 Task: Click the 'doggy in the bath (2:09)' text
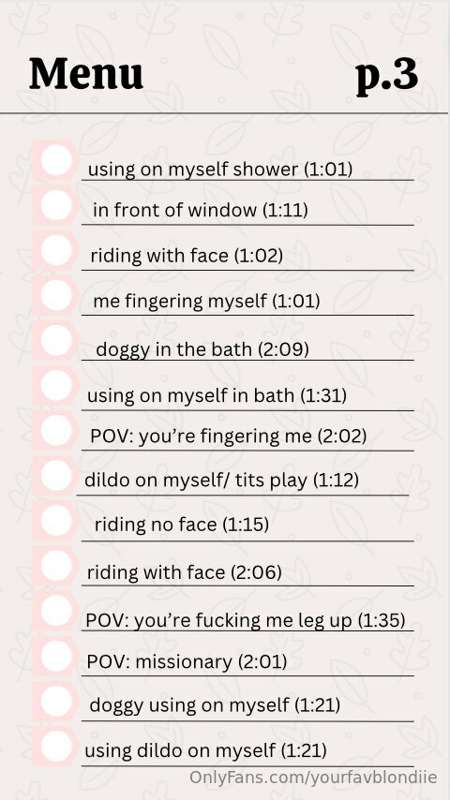coord(202,350)
